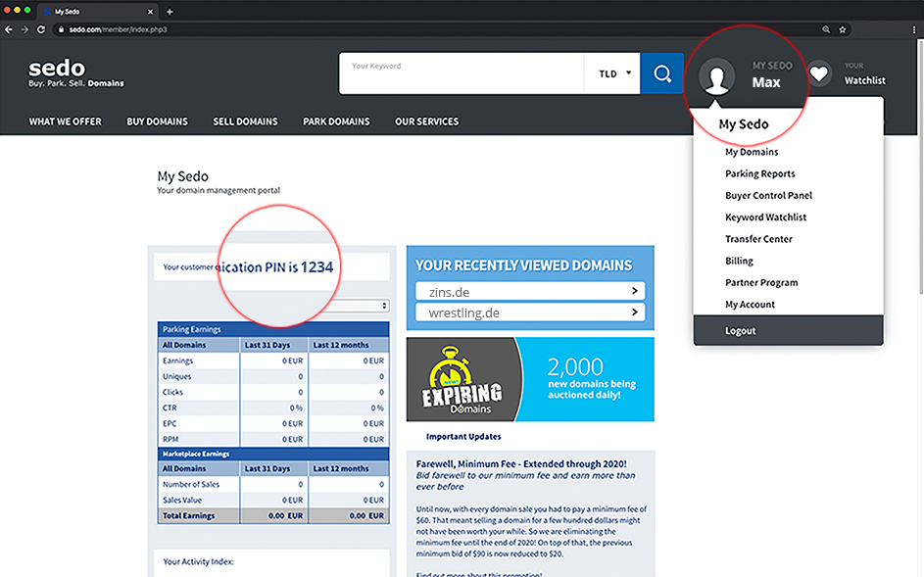Click the Sales Value row label

pos(182,500)
